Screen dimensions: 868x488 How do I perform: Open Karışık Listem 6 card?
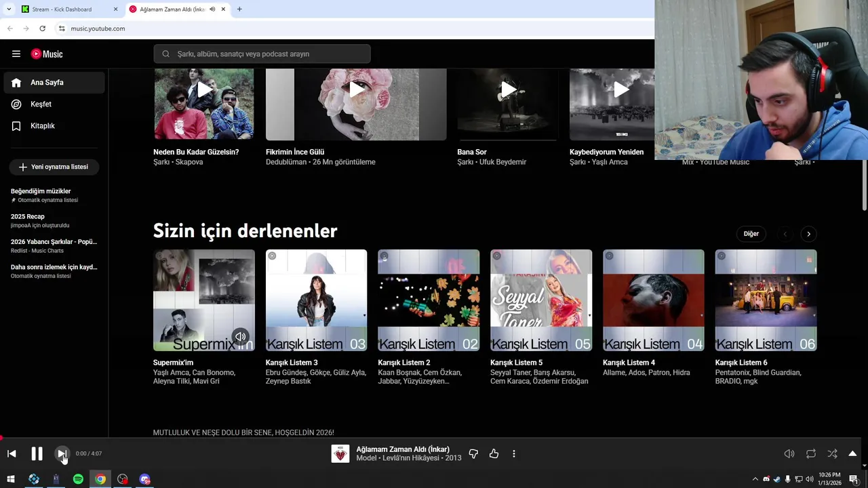click(x=766, y=300)
